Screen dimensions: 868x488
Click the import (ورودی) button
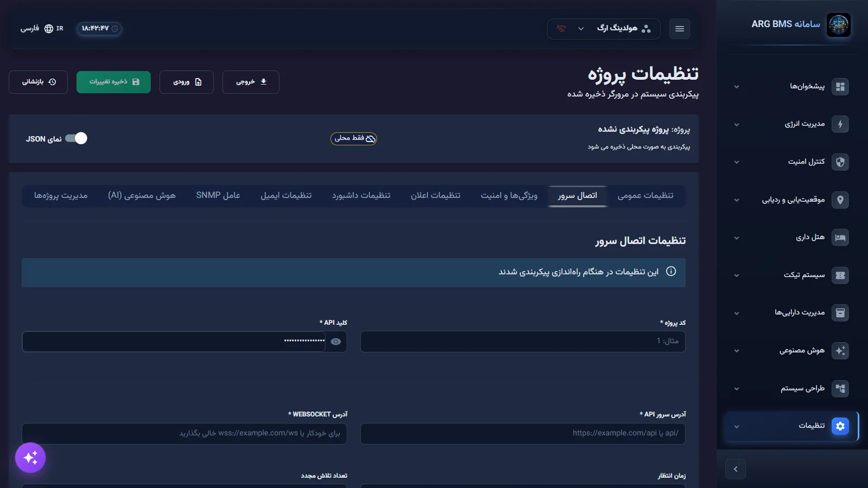[187, 82]
